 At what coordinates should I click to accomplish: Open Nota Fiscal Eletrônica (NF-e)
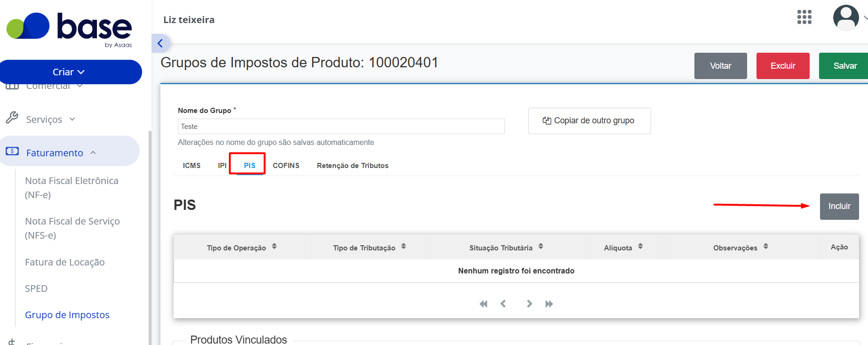[x=72, y=188]
